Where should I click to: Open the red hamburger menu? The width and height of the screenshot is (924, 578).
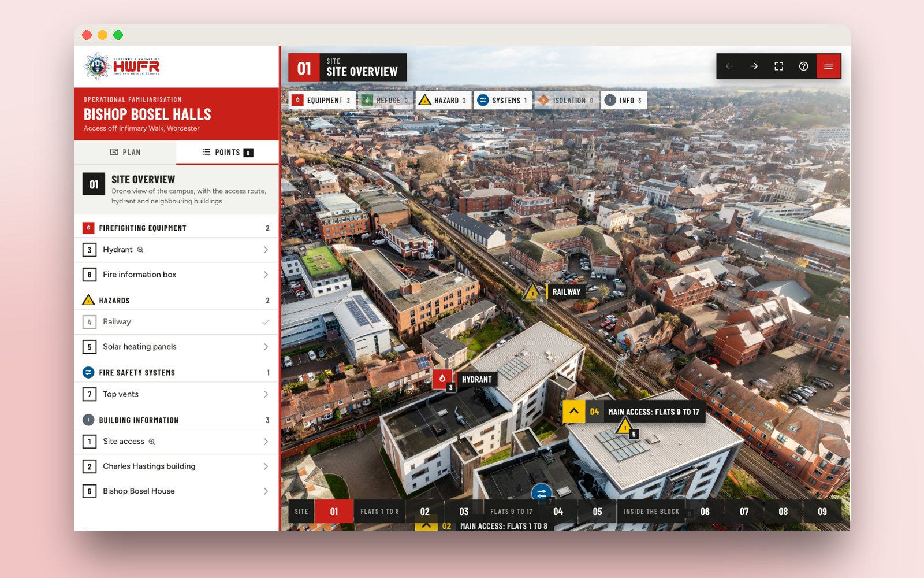click(x=828, y=66)
